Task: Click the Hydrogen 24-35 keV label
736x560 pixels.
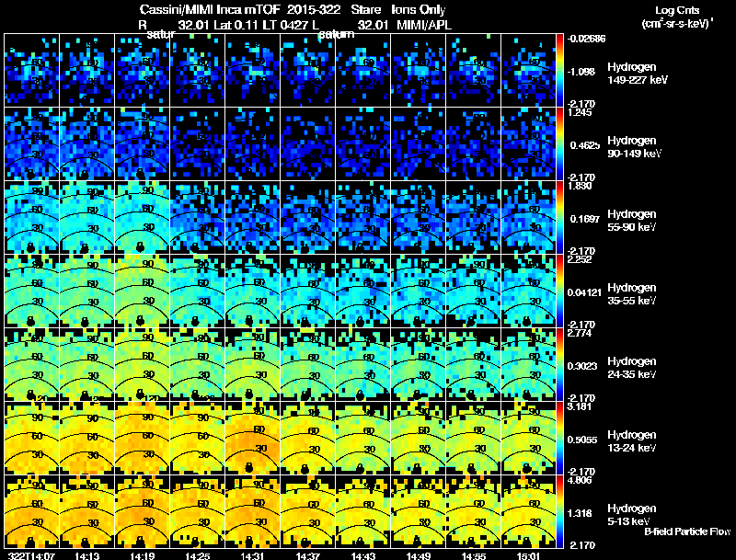Action: [x=632, y=368]
